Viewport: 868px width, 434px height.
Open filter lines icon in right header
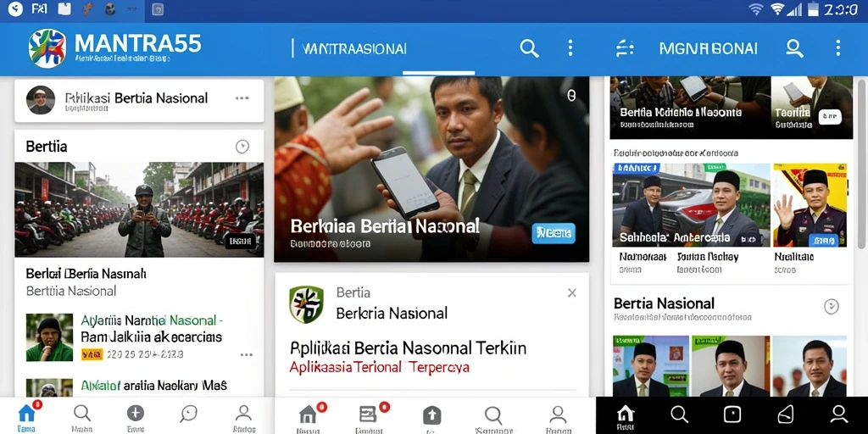pos(625,48)
